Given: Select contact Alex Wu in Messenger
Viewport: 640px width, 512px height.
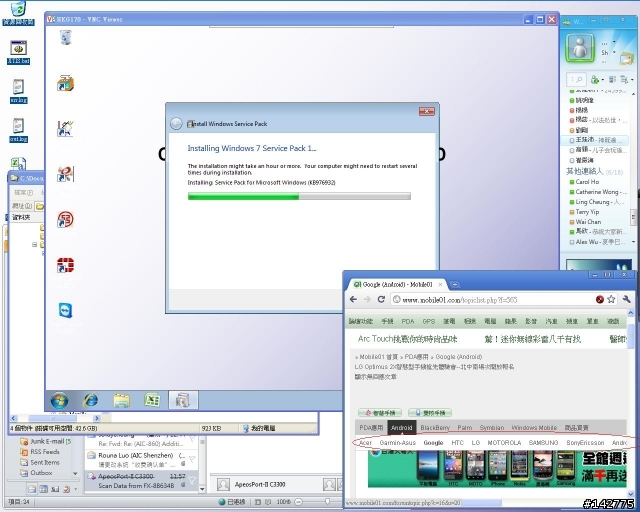Looking at the screenshot, I should click(597, 242).
